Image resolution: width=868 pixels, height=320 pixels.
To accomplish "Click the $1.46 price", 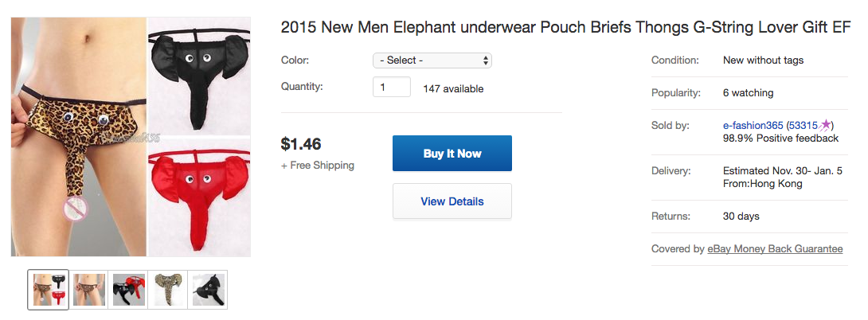I will tap(301, 145).
